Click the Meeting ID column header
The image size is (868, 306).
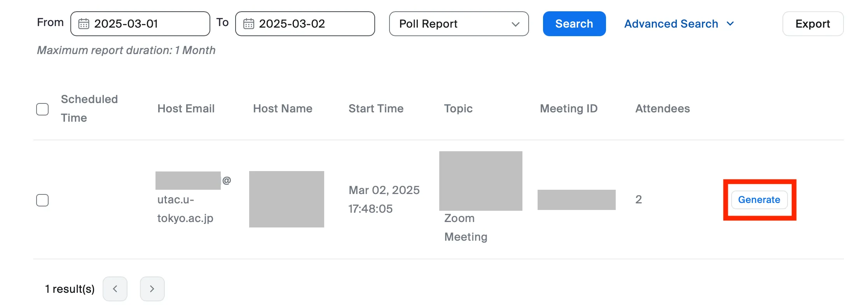568,108
